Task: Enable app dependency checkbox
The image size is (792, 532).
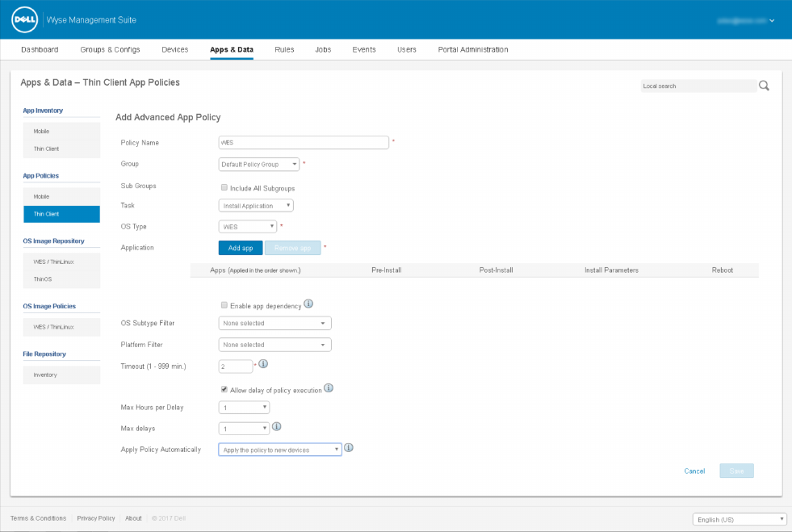Action: 224,305
